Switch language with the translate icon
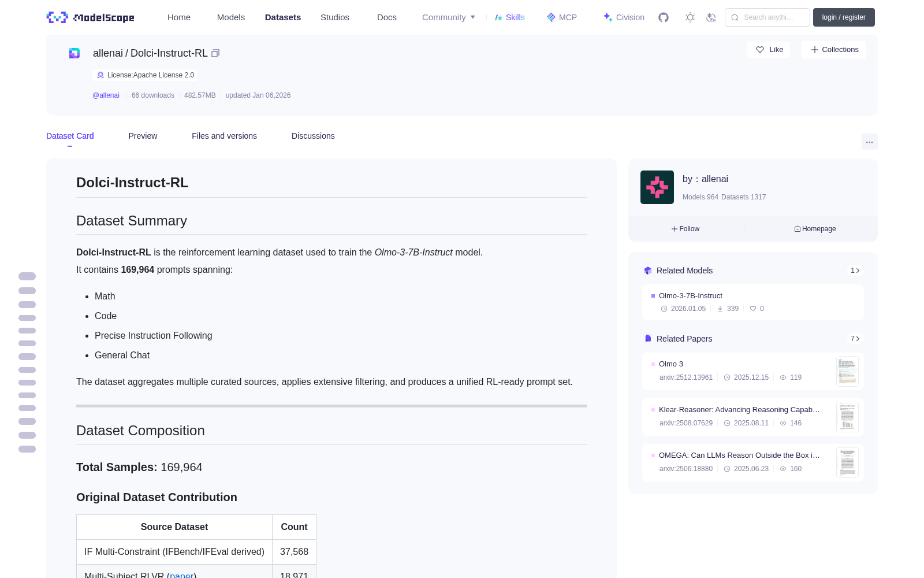This screenshot has width=924, height=578. coord(711,17)
